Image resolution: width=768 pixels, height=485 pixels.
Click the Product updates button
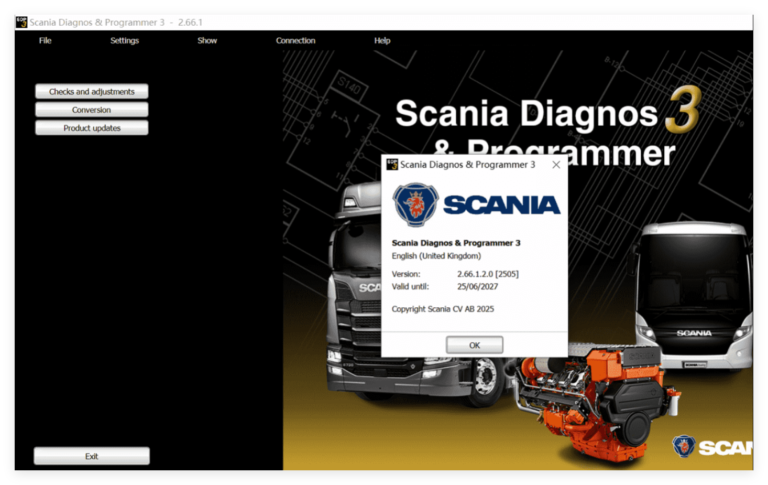(92, 128)
